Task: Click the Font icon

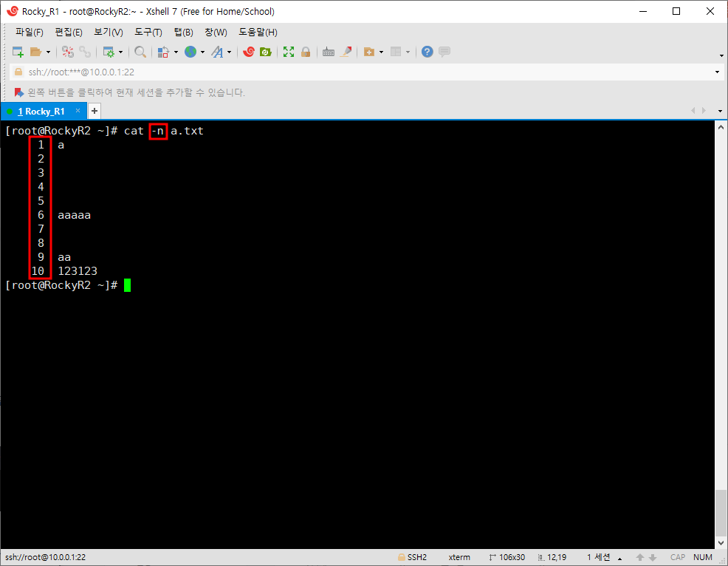Action: tap(217, 52)
